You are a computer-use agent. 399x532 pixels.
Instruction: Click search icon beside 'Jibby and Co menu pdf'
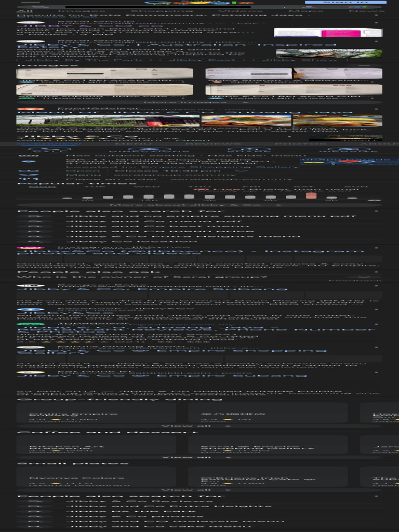35,221
